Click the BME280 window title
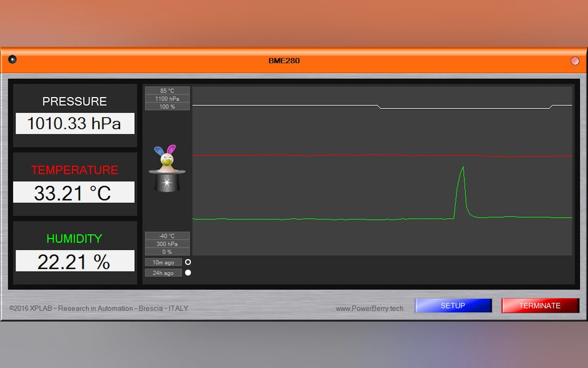Image resolution: width=588 pixels, height=368 pixels. tap(284, 61)
